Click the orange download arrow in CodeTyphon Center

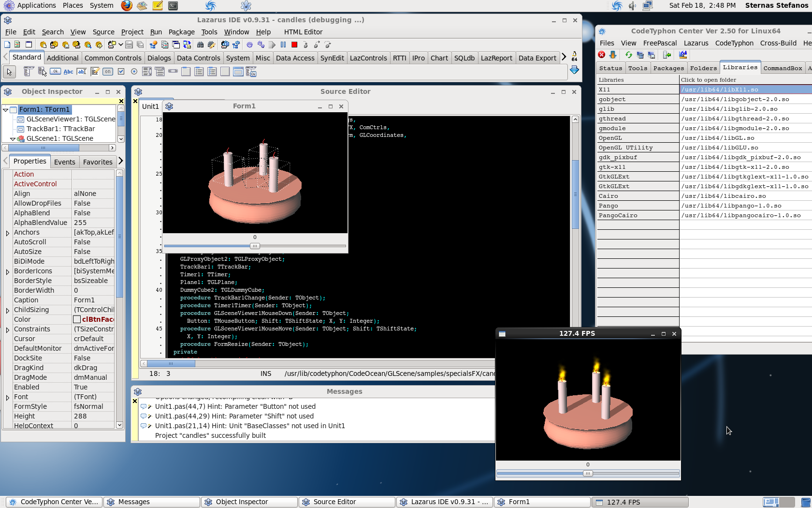click(x=613, y=55)
